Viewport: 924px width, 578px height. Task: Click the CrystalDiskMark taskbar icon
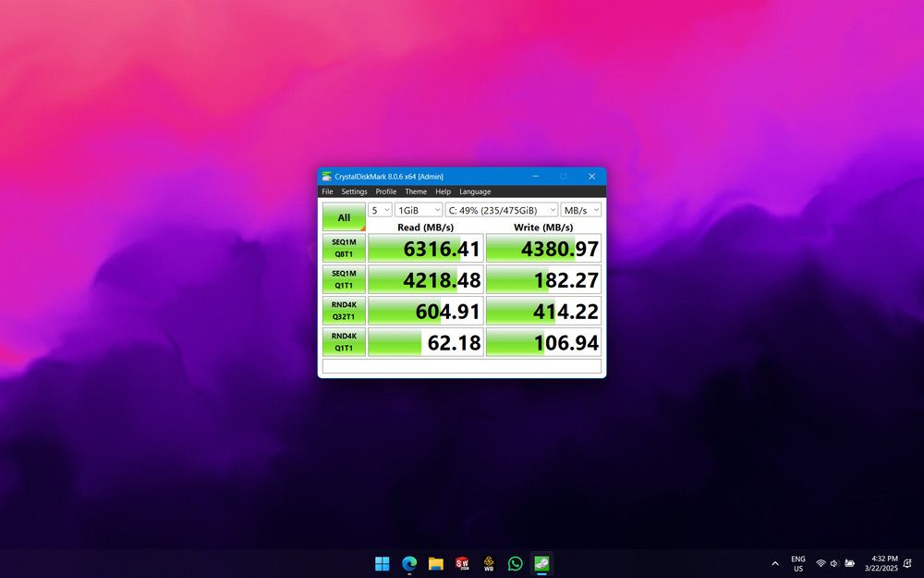pos(541,563)
